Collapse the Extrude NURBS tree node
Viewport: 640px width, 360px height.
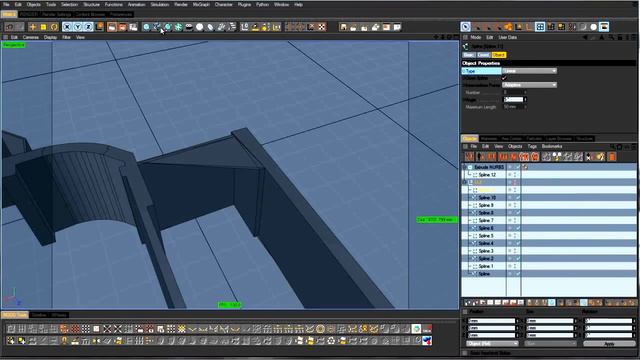coord(464,167)
